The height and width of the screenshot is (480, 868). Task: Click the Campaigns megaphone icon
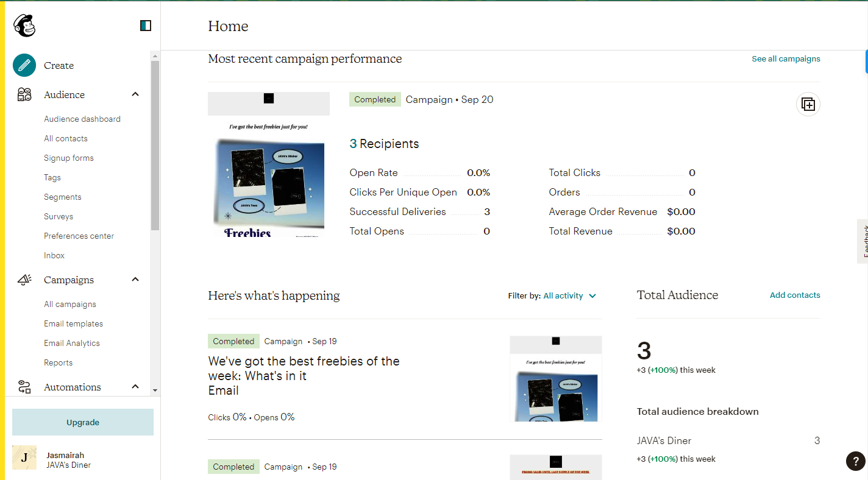(x=24, y=280)
